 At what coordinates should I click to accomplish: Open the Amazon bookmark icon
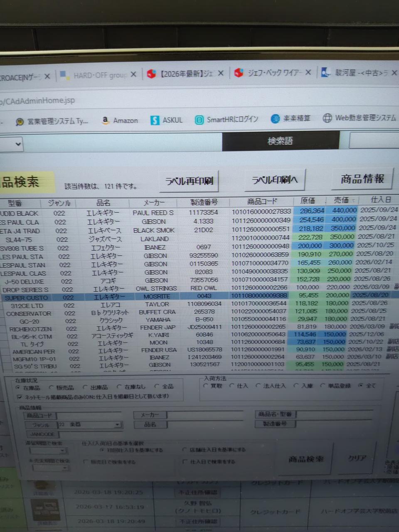coord(106,120)
